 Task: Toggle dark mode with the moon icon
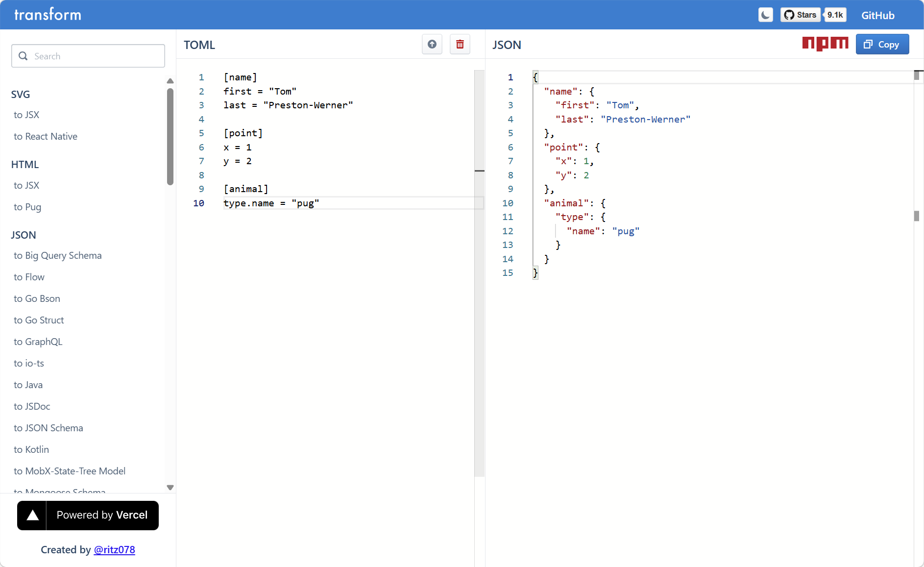tap(765, 15)
